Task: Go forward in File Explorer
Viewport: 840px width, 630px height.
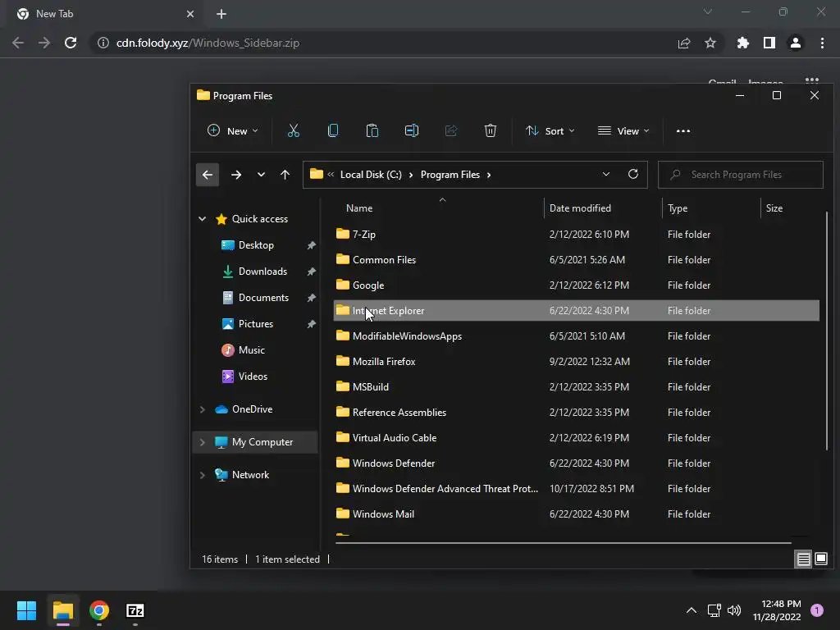Action: click(x=236, y=175)
